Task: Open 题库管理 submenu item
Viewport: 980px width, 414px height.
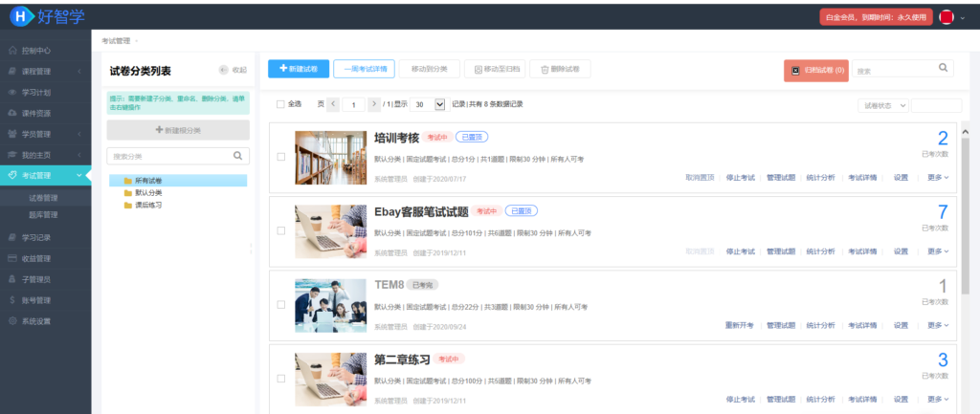Action: coord(43,215)
